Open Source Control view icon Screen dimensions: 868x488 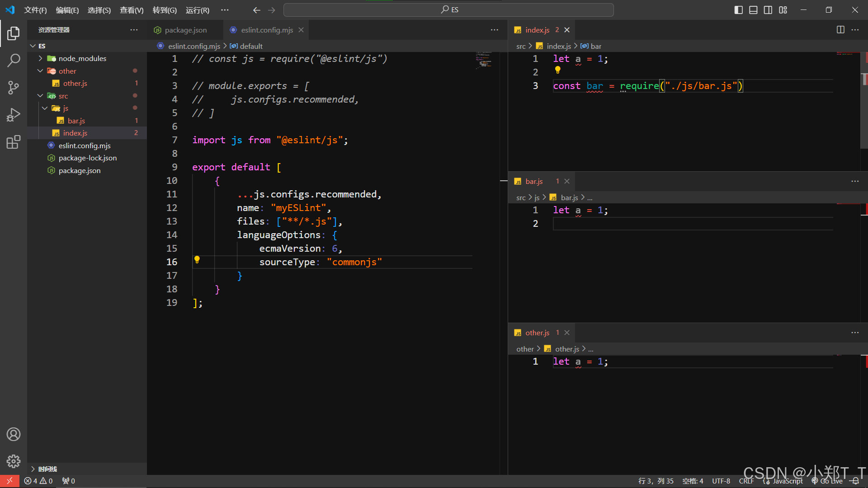[x=14, y=87]
